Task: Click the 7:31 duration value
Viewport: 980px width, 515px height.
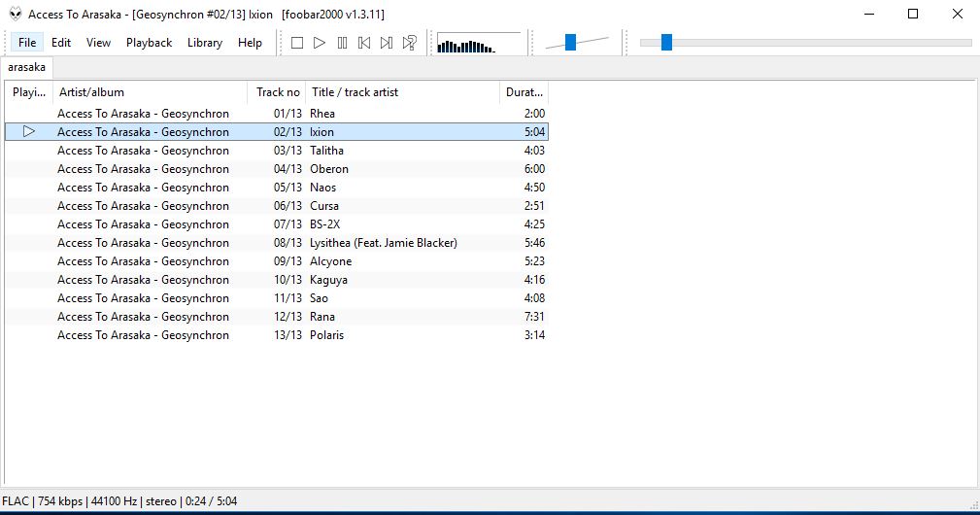Action: click(534, 316)
